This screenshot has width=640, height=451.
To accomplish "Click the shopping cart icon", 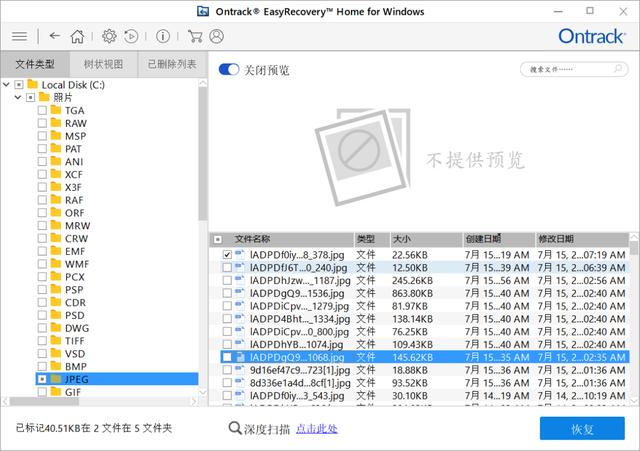I will point(197,36).
